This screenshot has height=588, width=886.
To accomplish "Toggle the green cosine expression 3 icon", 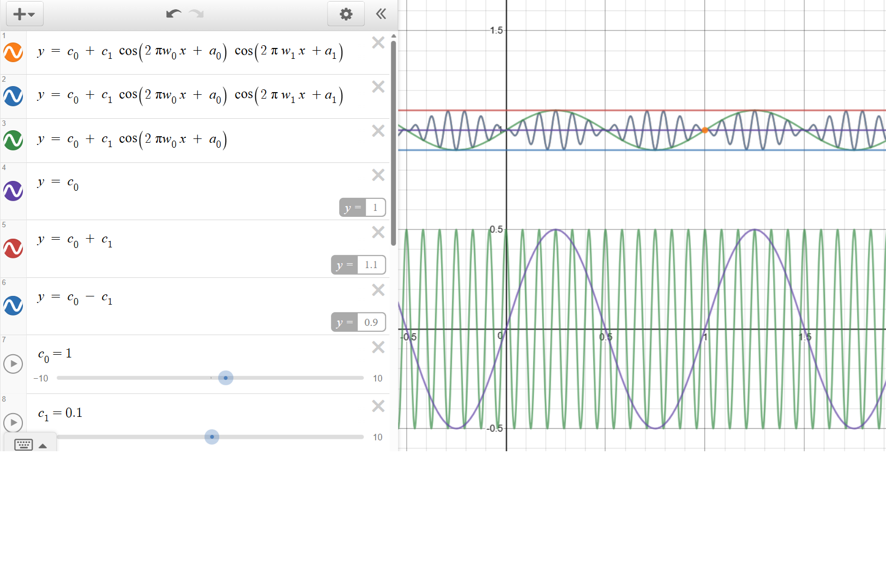I will click(13, 141).
